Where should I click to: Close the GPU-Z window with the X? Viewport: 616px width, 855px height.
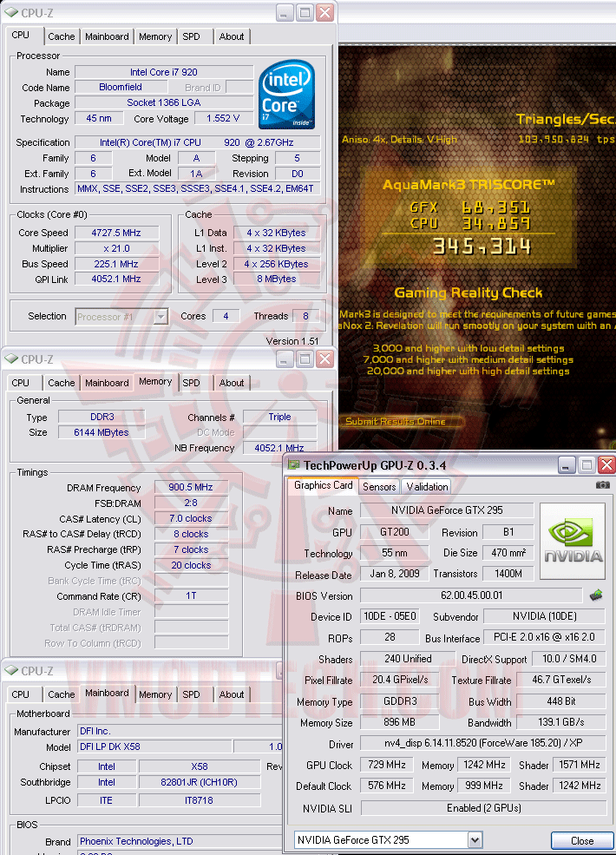(x=606, y=465)
